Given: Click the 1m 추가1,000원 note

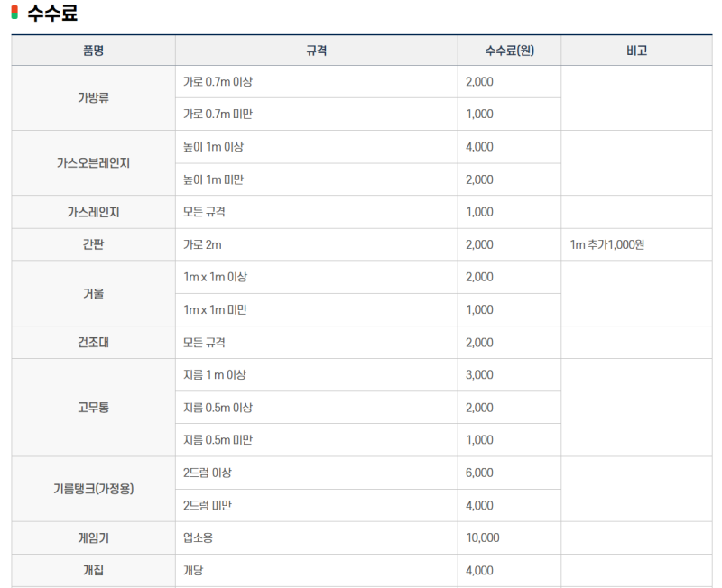Looking at the screenshot, I should [x=606, y=244].
